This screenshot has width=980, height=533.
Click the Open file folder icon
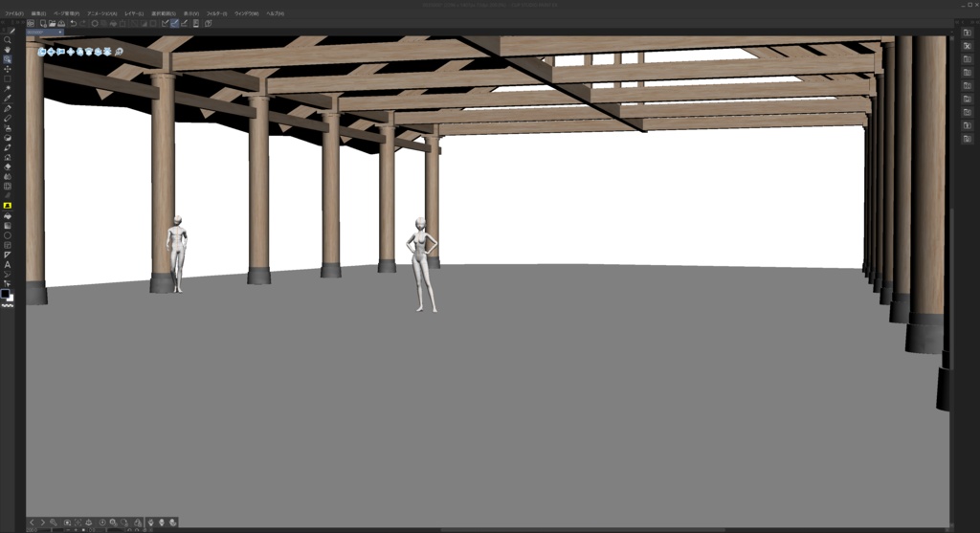click(53, 24)
